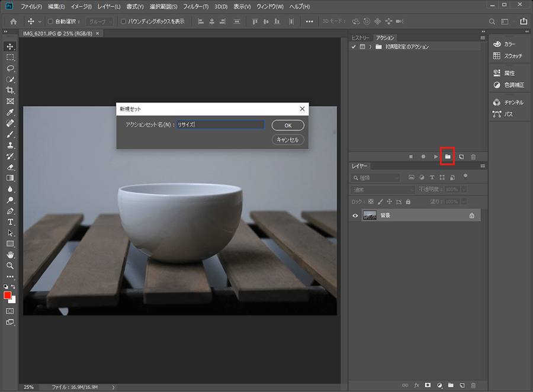Select the Zoom tool magnifier
Viewport: 533px width, 392px height.
click(10, 265)
